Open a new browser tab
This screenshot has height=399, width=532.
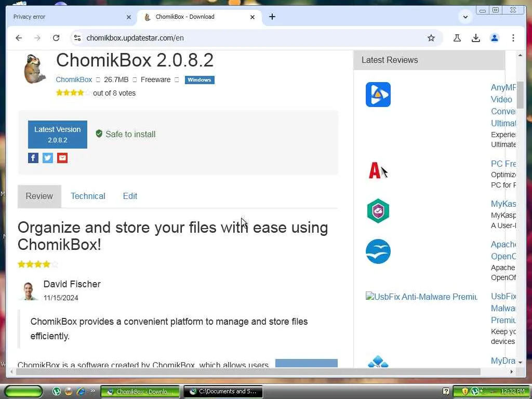click(x=272, y=17)
